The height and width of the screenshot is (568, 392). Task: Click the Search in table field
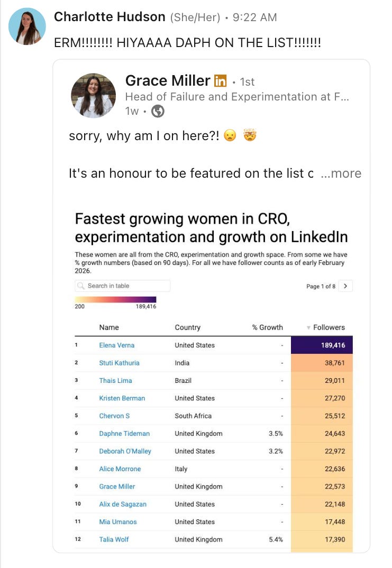tap(122, 286)
